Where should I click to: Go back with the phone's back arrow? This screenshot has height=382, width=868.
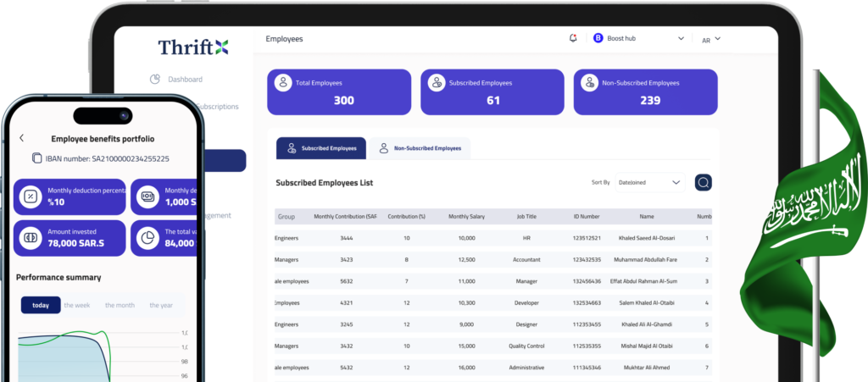pos(21,138)
